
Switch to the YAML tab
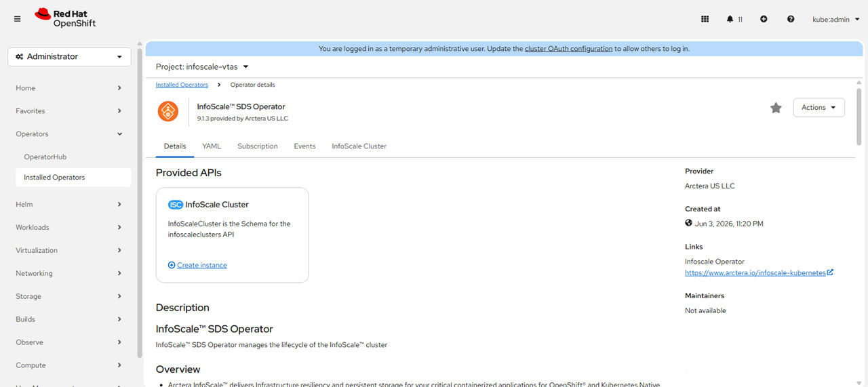click(212, 146)
